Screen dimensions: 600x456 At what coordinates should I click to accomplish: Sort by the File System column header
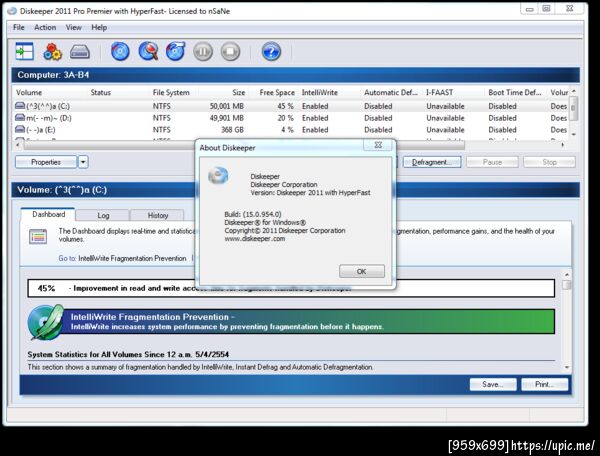click(171, 92)
